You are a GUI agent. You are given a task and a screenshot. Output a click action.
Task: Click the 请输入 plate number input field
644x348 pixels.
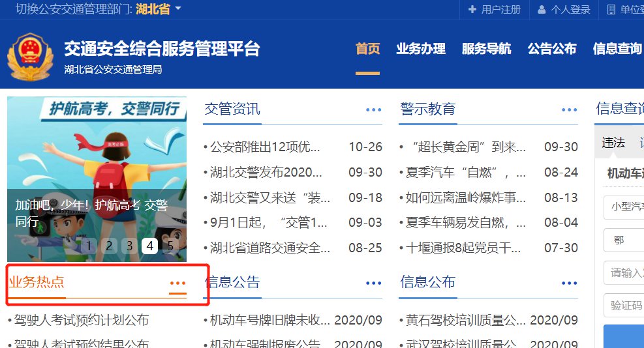[x=624, y=273]
